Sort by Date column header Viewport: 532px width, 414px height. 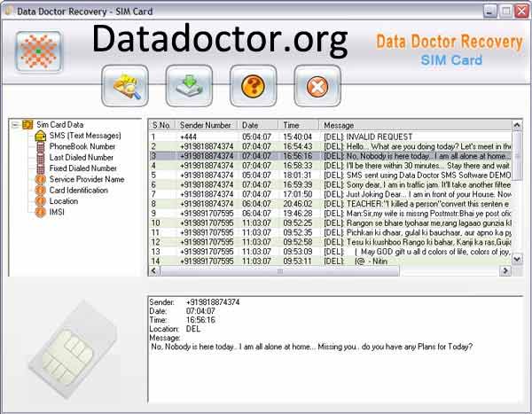click(257, 125)
